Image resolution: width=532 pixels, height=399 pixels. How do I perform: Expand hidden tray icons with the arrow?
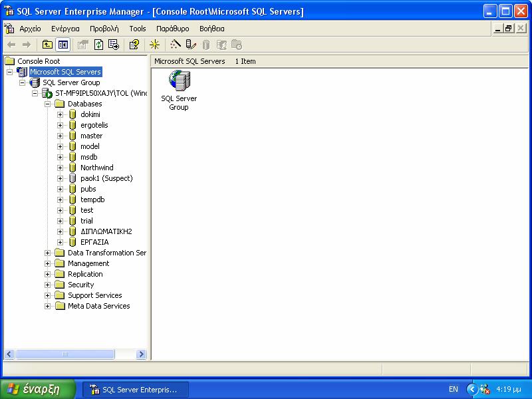pyautogui.click(x=472, y=389)
